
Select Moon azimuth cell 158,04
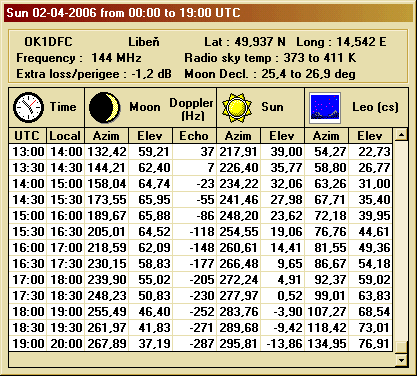107,184
